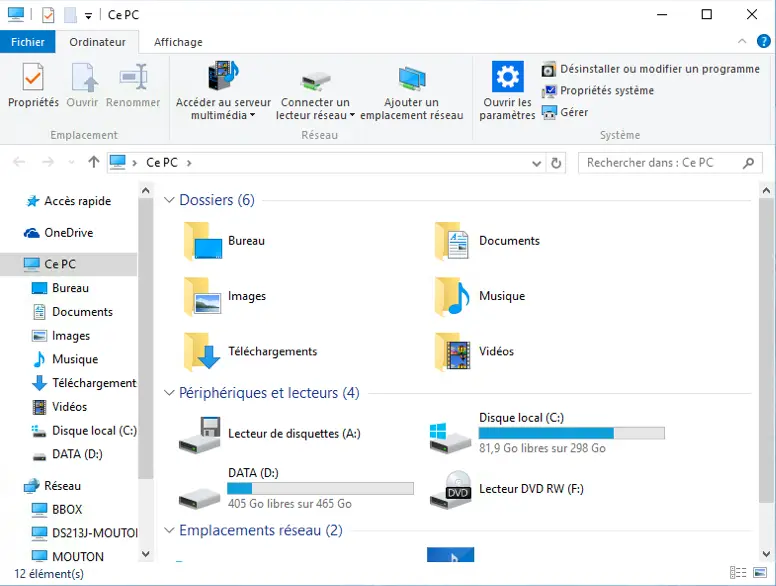
Task: Switch to large icons view in status bar
Action: (x=760, y=573)
